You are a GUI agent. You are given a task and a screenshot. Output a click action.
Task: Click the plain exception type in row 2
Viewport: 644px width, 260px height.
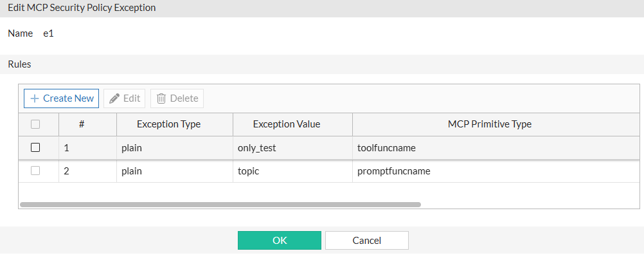point(131,171)
